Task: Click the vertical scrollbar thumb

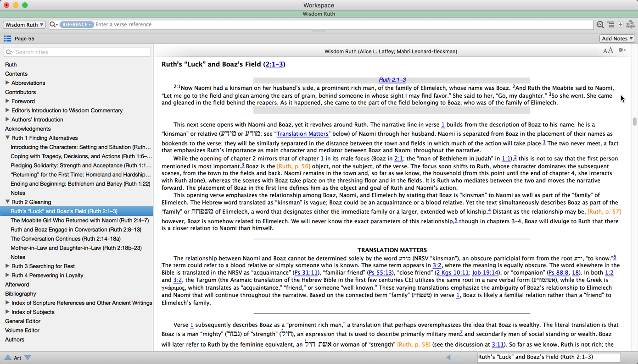Action: click(634, 121)
